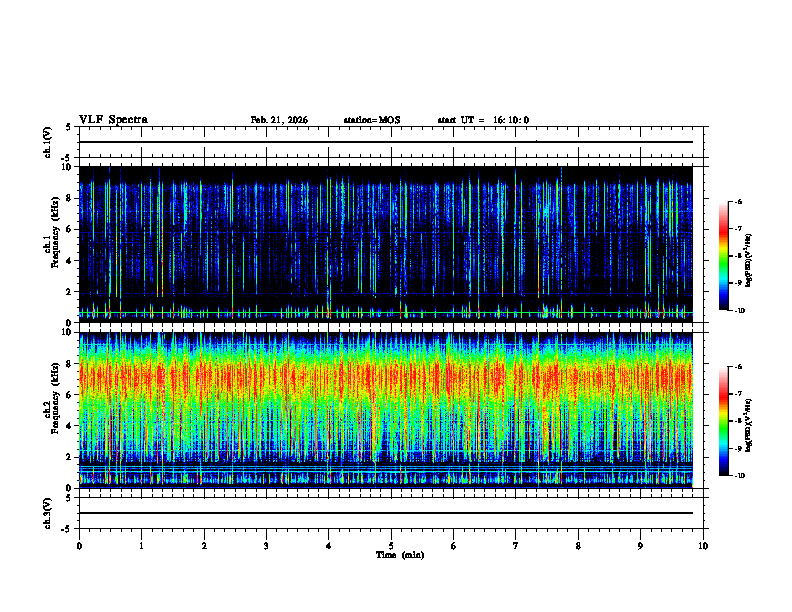This screenshot has width=792, height=612.
Task: Click the ch.1 voltage waveform trace
Action: (386, 142)
